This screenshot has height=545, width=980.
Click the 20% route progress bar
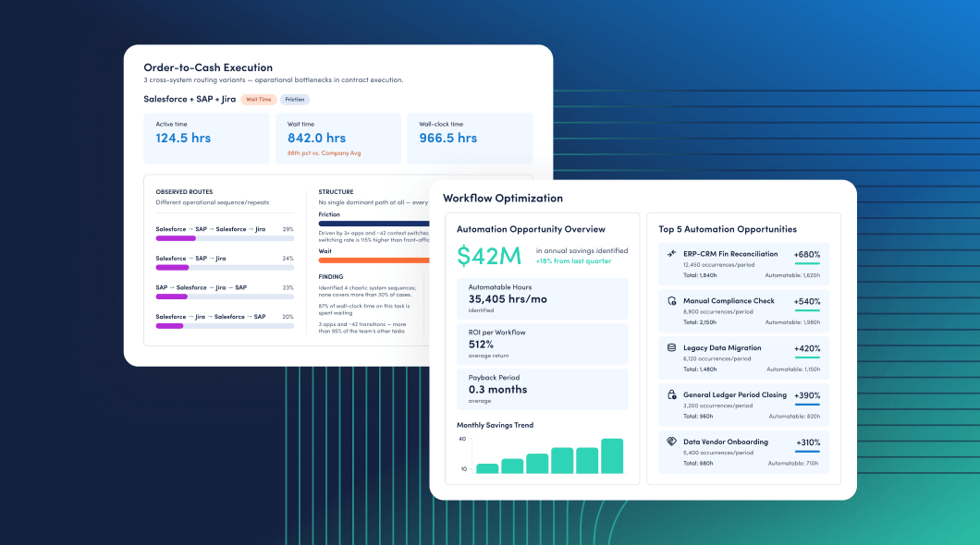pyautogui.click(x=225, y=326)
